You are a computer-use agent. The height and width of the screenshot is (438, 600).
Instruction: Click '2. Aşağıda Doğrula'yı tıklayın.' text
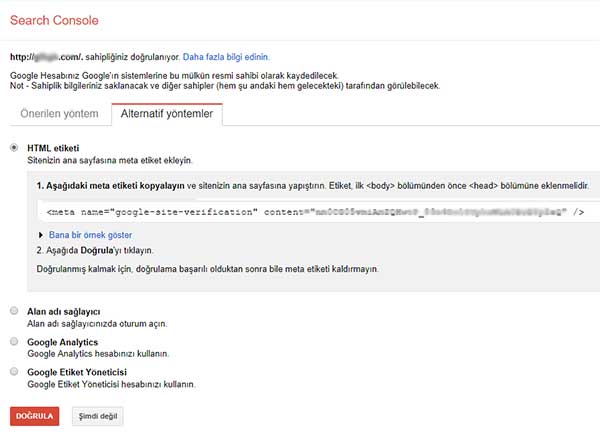pyautogui.click(x=95, y=251)
